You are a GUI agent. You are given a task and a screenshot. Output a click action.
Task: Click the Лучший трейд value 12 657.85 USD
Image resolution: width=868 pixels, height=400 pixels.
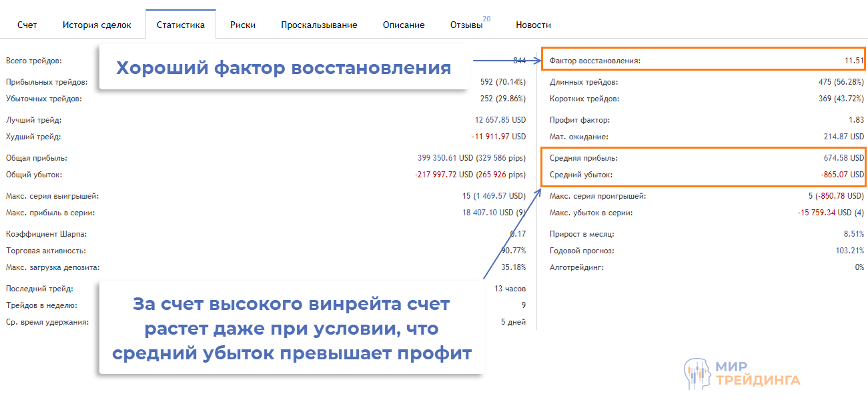[500, 120]
